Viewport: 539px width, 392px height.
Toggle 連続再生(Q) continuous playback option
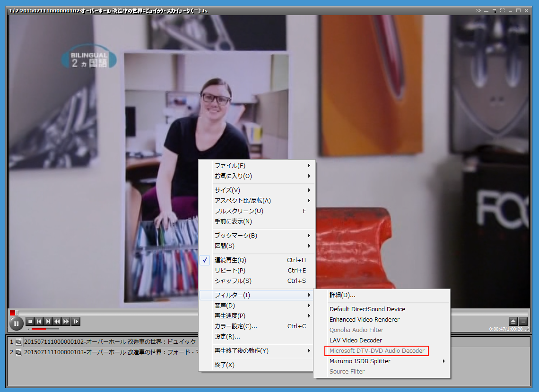point(230,260)
